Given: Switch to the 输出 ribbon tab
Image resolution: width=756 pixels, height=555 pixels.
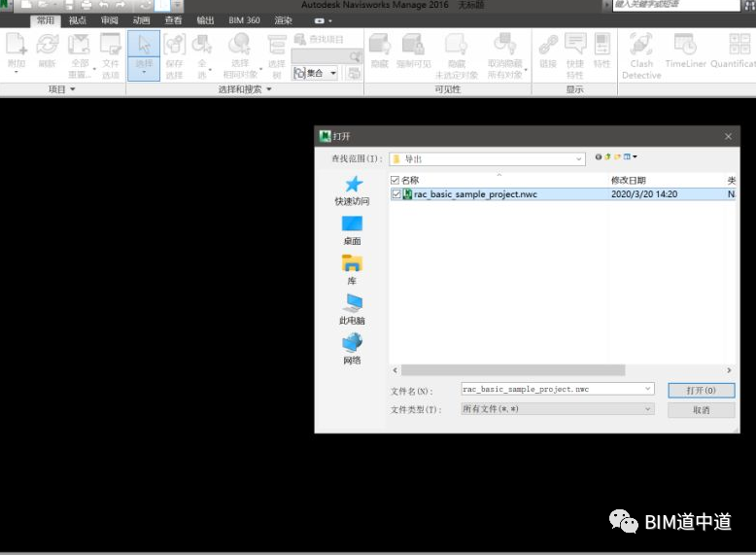Looking at the screenshot, I should click(x=205, y=20).
